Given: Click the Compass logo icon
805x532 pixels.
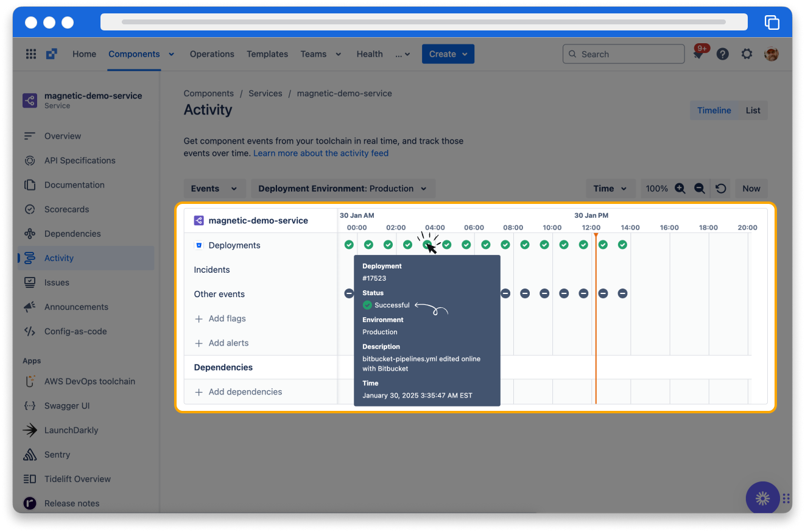Looking at the screenshot, I should (52, 54).
